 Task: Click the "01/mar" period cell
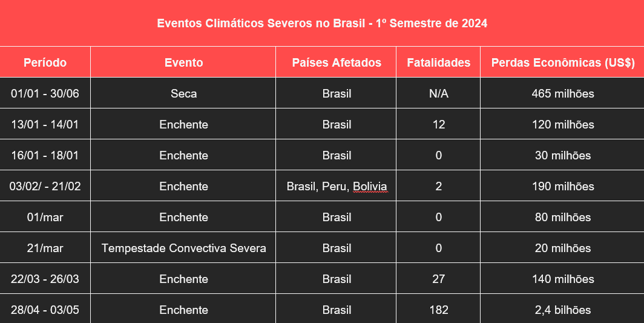click(45, 218)
